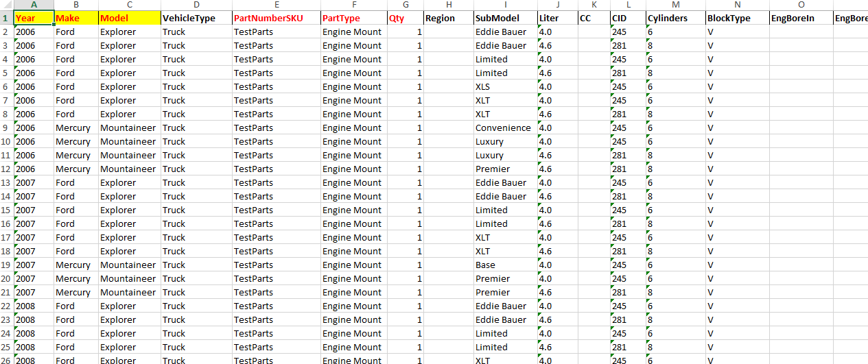The image size is (868, 364).
Task: Click Truck cell in row 7
Action: pyautogui.click(x=196, y=100)
